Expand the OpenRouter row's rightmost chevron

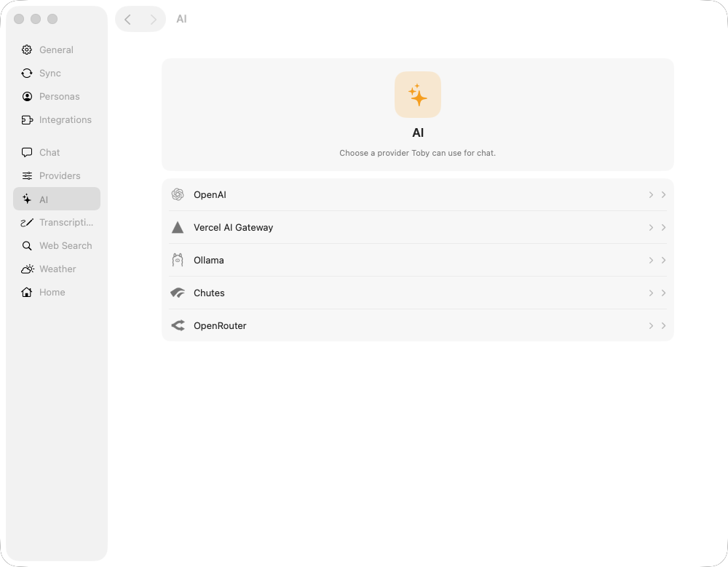click(663, 325)
